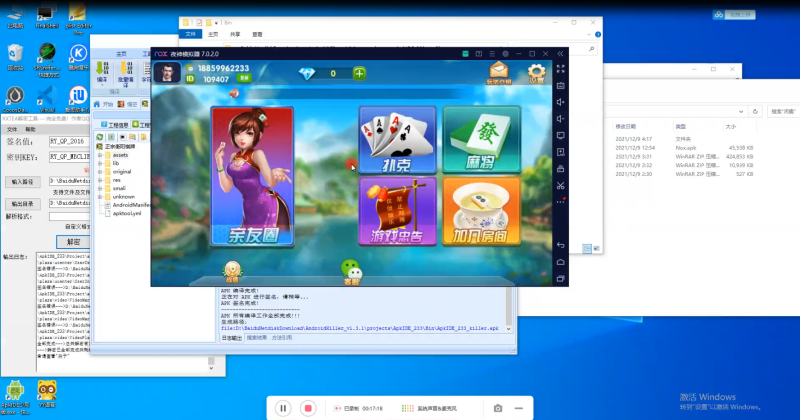This screenshot has height=420, width=800.
Task: Select AndroidManifest file in project tree
Action: [x=128, y=205]
